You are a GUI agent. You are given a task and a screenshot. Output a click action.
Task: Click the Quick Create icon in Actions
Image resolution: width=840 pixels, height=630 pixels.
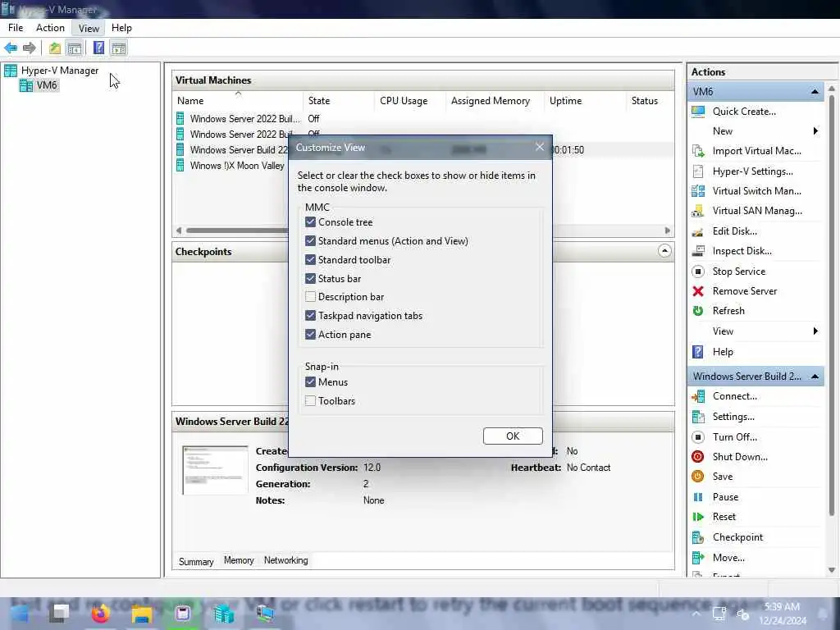698,112
